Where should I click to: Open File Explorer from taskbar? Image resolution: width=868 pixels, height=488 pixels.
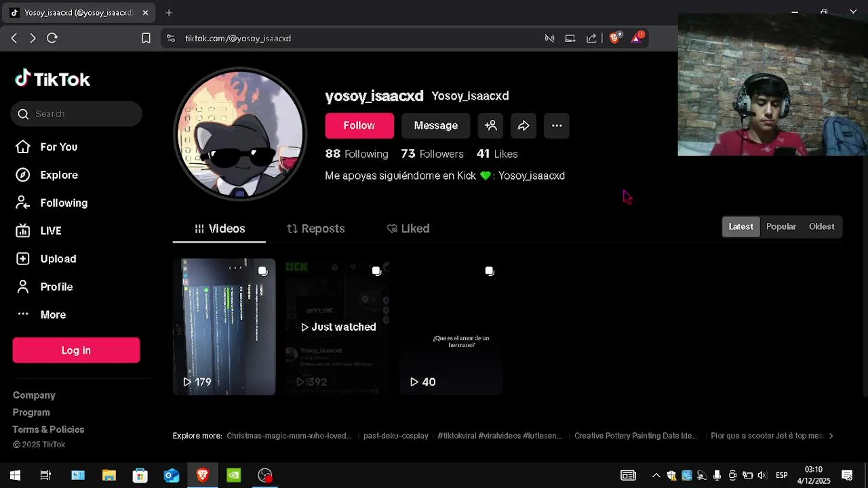(109, 475)
